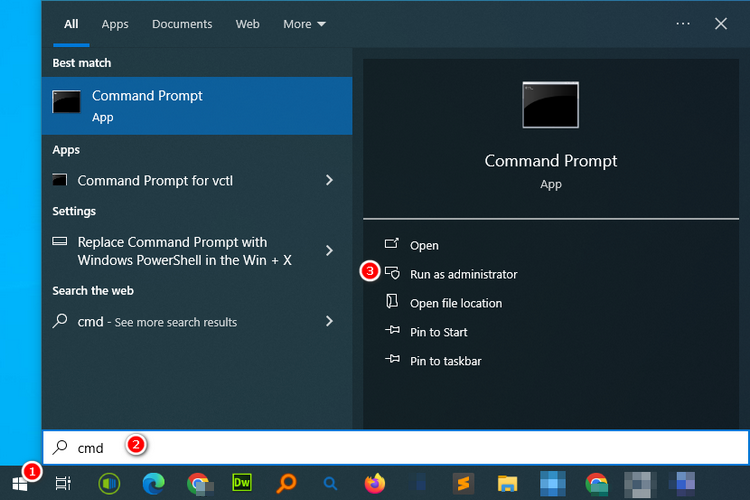This screenshot has height=500, width=750.
Task: Open the More dropdown filter
Action: pos(304,24)
